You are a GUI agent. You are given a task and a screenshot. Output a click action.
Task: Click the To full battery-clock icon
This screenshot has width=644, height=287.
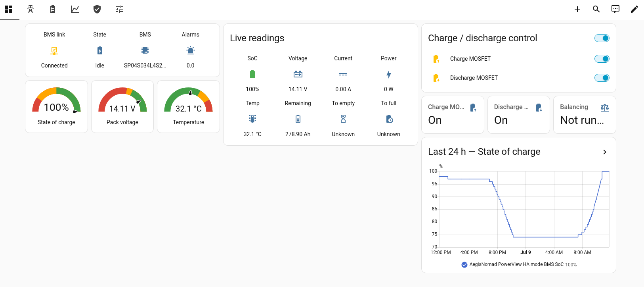(389, 119)
